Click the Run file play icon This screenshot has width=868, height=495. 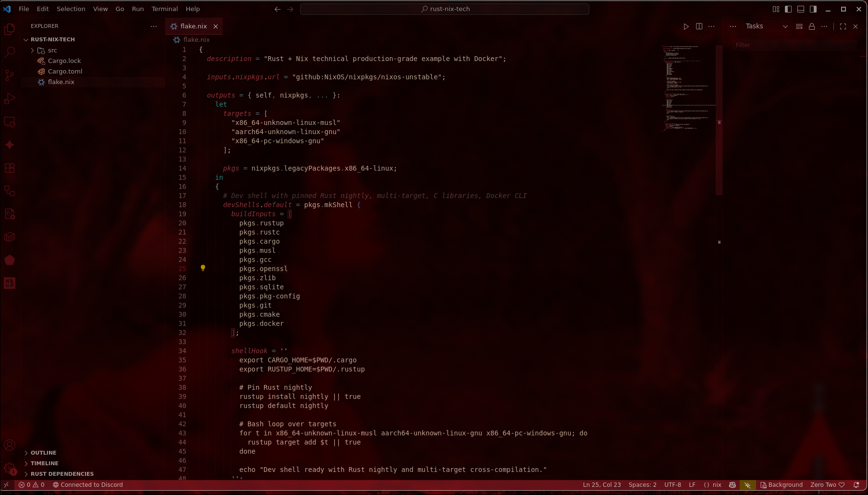[686, 26]
